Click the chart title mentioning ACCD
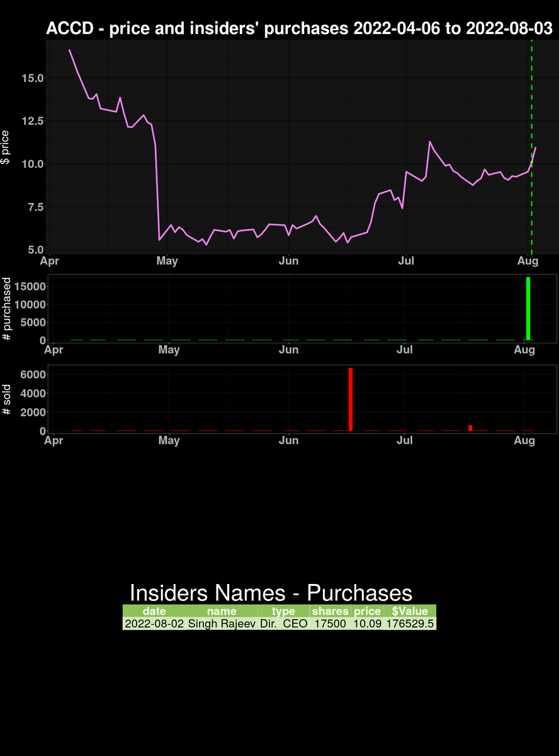 pyautogui.click(x=300, y=28)
